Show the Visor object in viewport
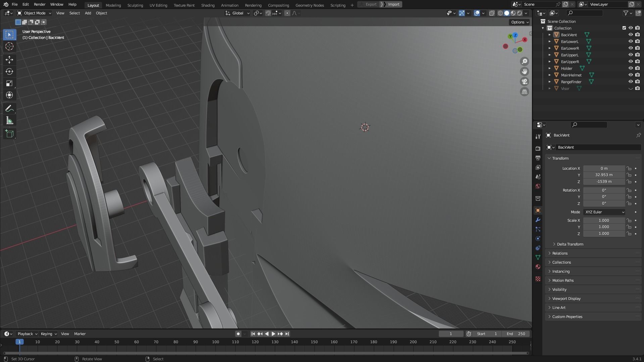 tap(631, 89)
